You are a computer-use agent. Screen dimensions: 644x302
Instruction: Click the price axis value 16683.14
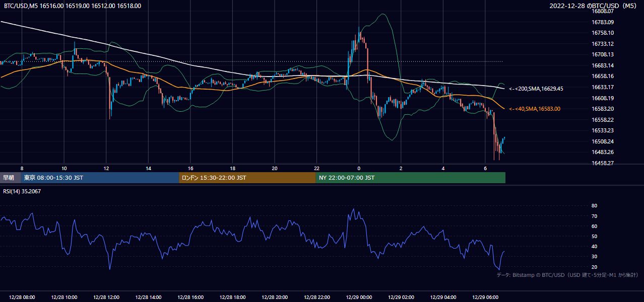click(603, 65)
